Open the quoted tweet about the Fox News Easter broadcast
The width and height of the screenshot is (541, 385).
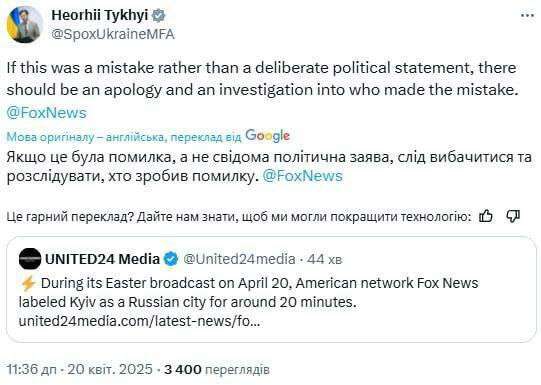click(272, 289)
